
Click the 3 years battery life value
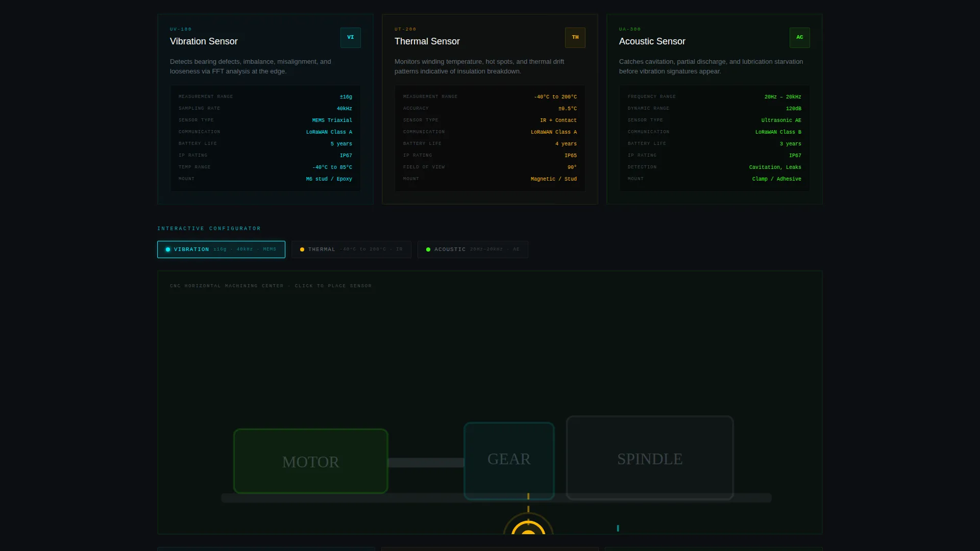(x=791, y=144)
